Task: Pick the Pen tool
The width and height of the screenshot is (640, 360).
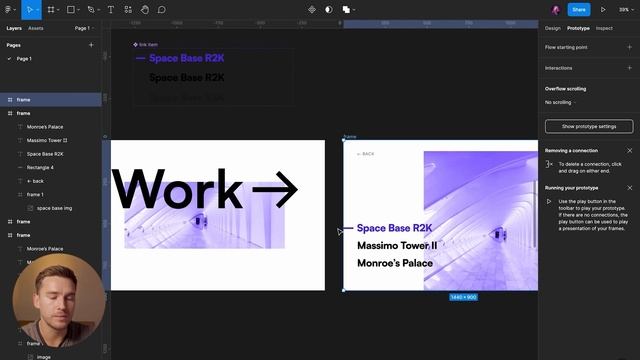Action: [91, 9]
